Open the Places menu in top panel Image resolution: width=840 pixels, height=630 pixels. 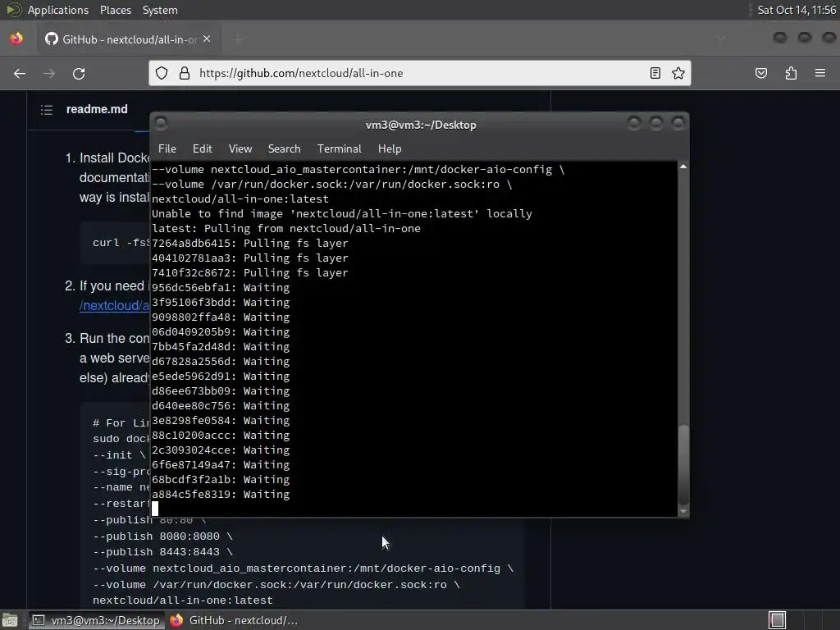115,10
